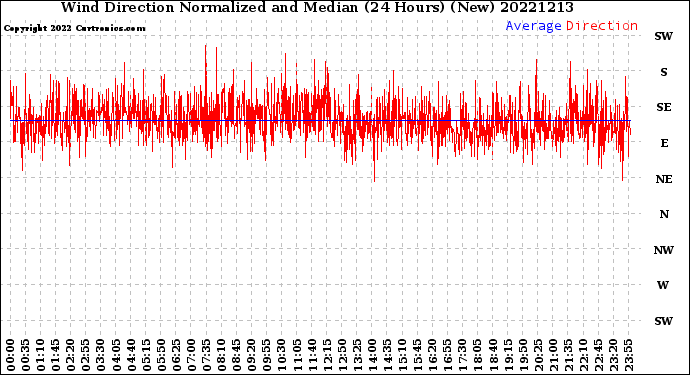Click the 22:45 time axis label
Viewport: 690px width, 375px height.
598,355
